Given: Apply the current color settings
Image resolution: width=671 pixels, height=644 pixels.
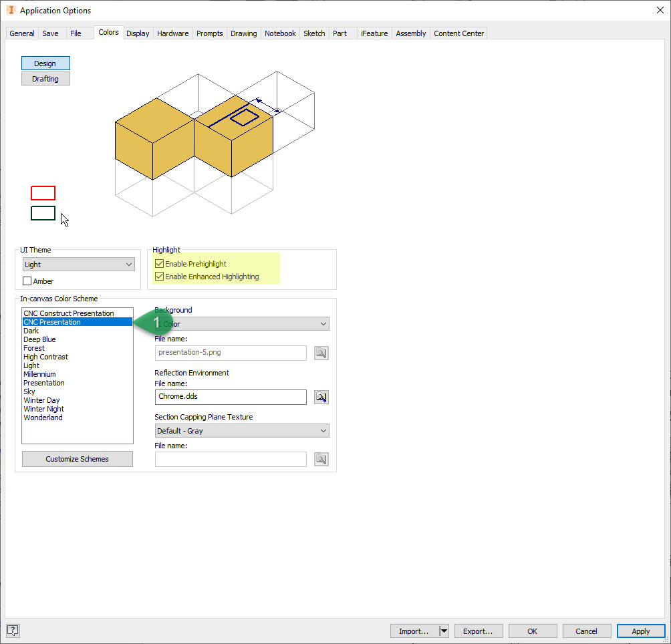Looking at the screenshot, I should tap(640, 631).
